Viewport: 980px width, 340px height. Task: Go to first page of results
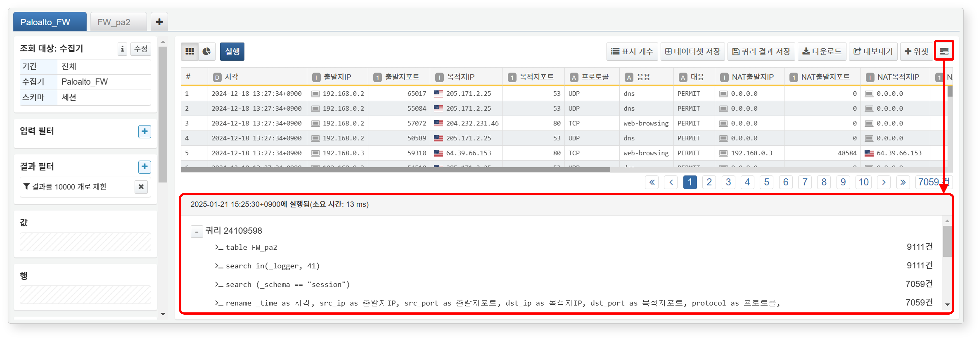point(652,182)
